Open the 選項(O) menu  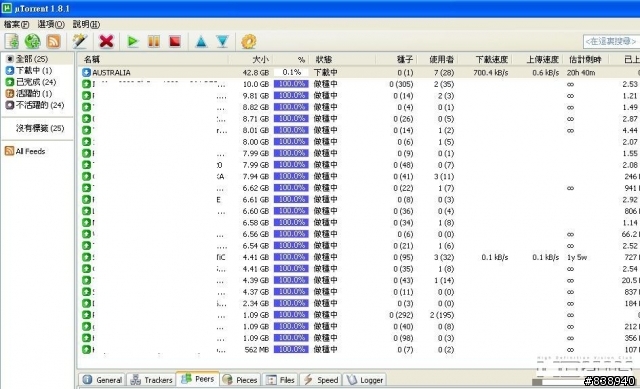pyautogui.click(x=51, y=24)
